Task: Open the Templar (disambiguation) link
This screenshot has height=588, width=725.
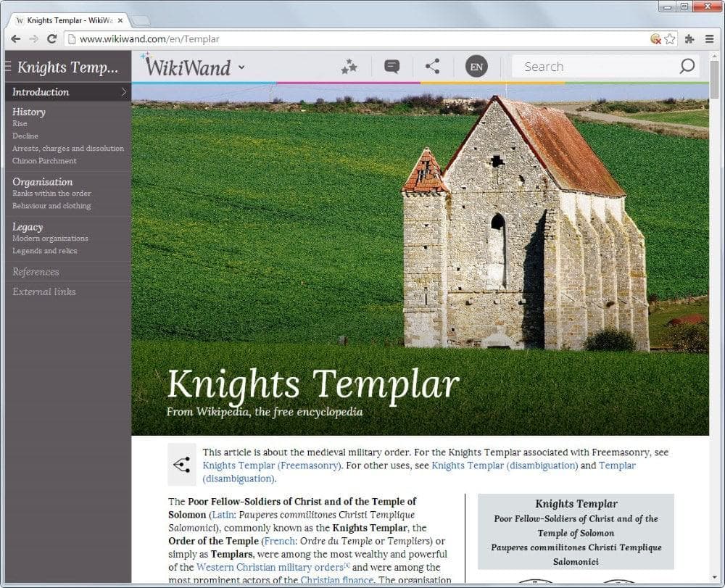Action: 617,465
